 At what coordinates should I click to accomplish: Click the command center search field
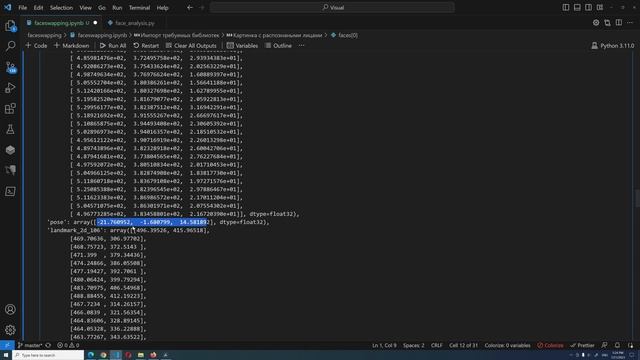click(x=332, y=7)
